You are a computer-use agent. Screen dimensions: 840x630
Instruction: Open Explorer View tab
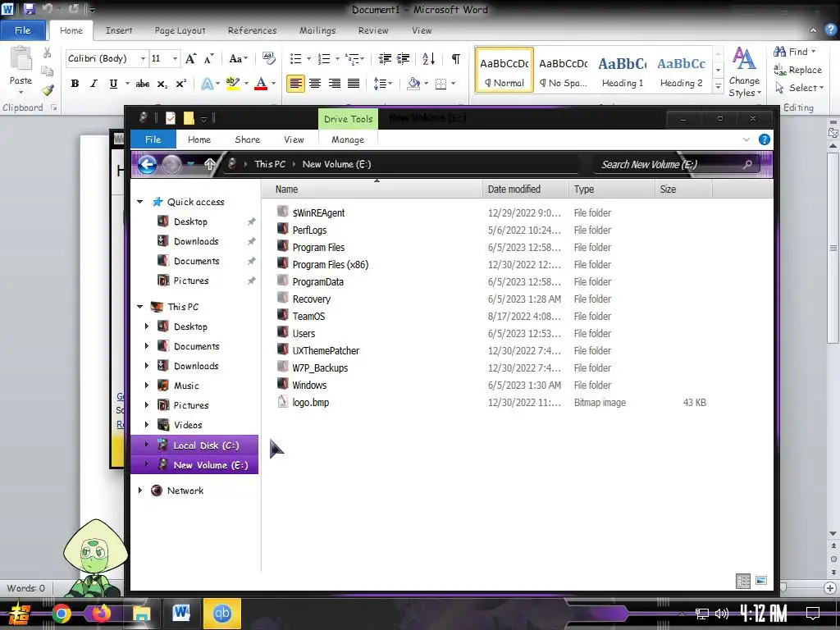tap(294, 139)
